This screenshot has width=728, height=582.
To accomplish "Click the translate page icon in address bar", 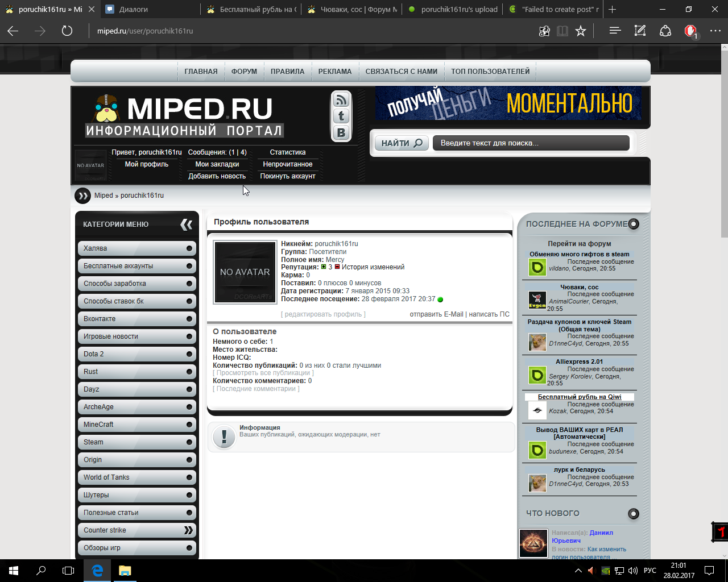I will point(544,31).
